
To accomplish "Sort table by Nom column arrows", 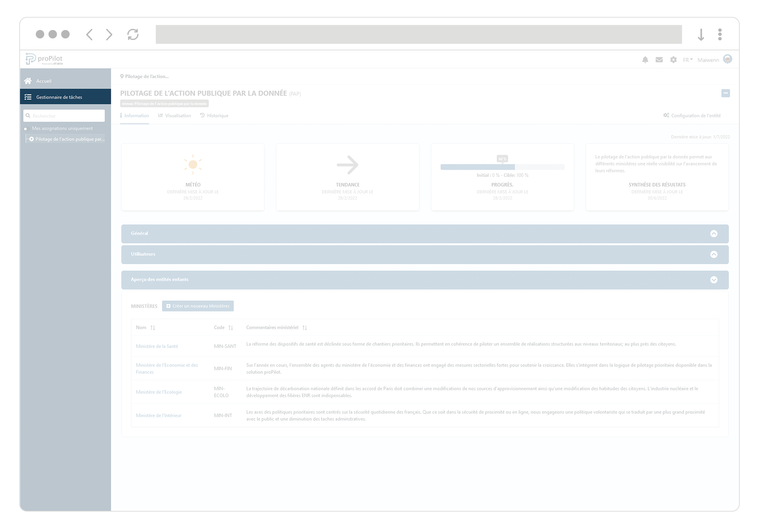I will 153,328.
